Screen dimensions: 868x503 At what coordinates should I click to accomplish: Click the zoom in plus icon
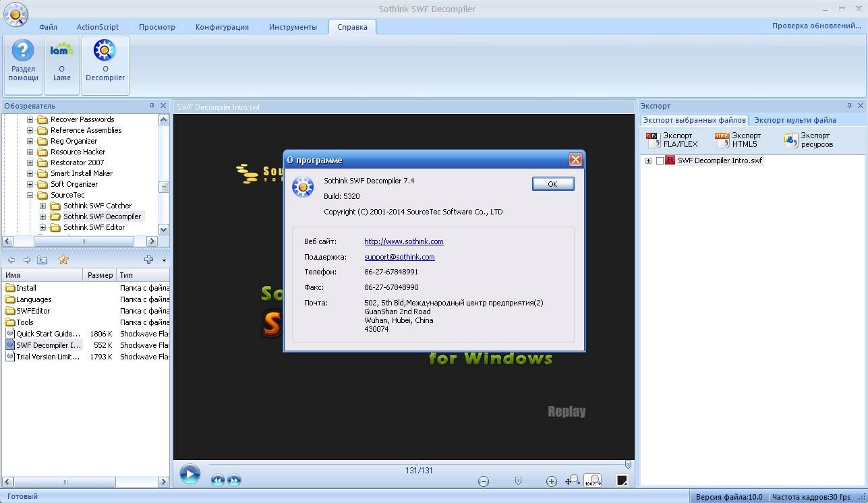coord(552,481)
